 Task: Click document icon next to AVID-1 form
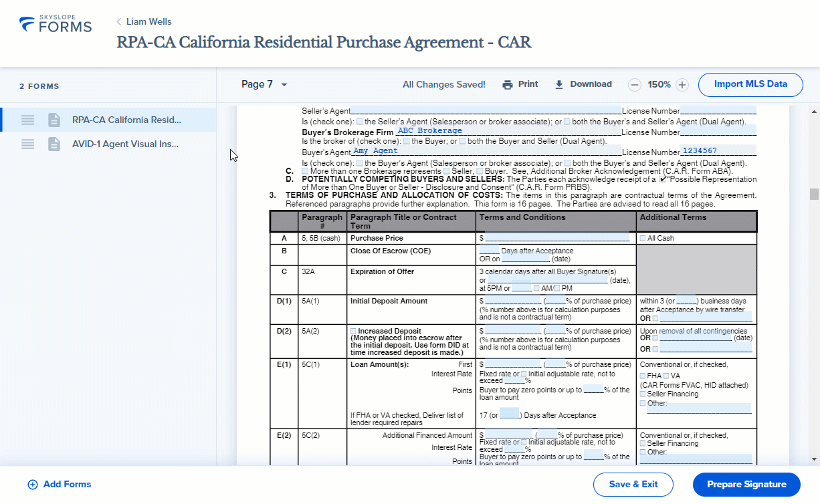click(x=54, y=144)
